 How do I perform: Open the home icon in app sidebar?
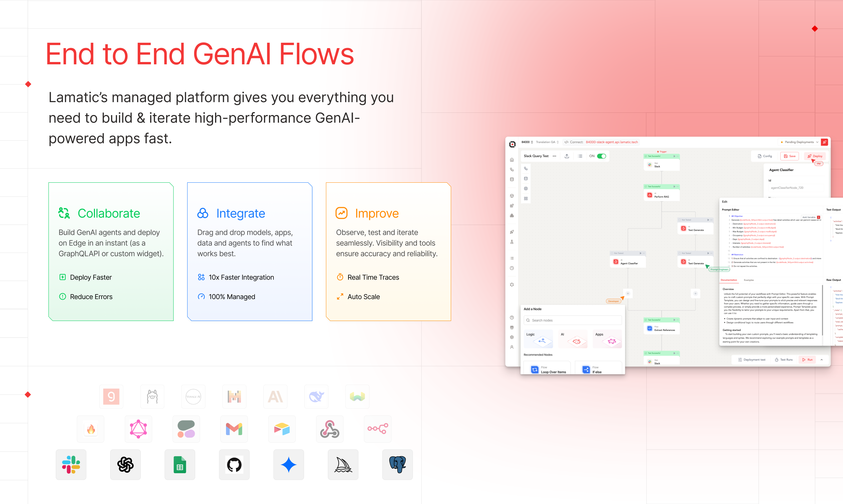512,159
